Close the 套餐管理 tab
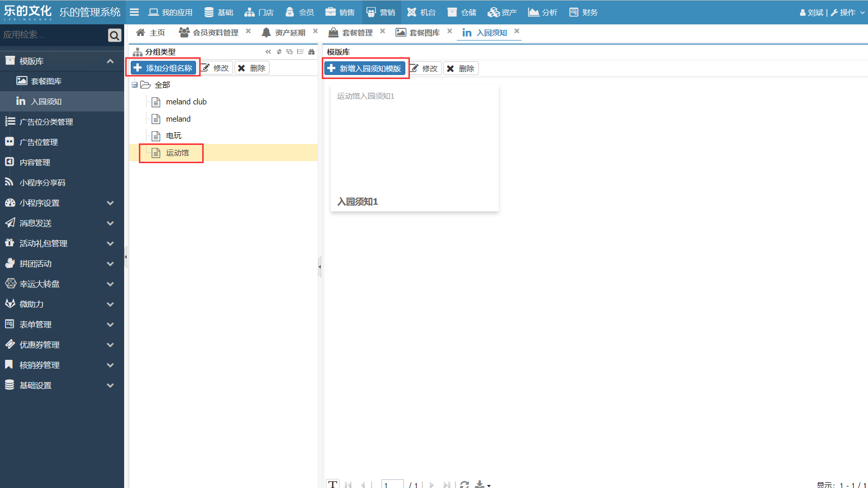 383,31
